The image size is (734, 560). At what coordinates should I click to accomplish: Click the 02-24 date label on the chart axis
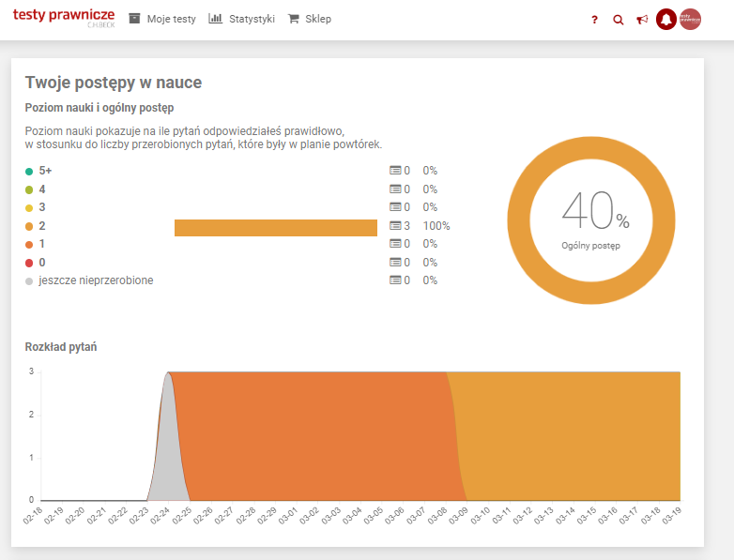(161, 515)
